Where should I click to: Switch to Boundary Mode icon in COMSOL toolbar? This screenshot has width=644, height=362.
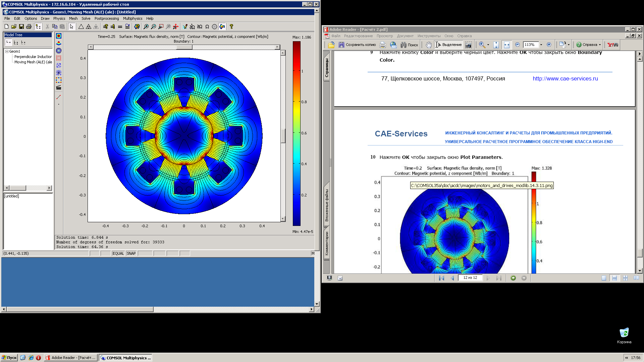[200, 26]
